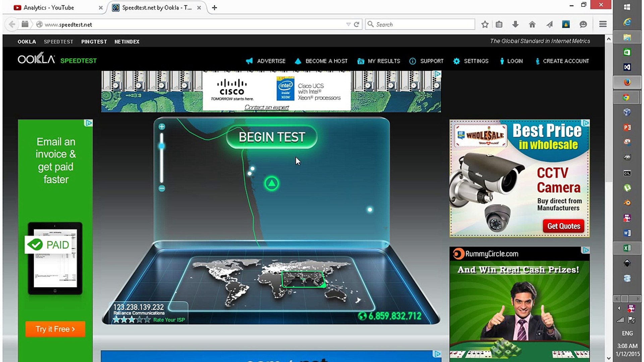Open Settings gear in site header
This screenshot has height=362, width=644.
tap(457, 61)
